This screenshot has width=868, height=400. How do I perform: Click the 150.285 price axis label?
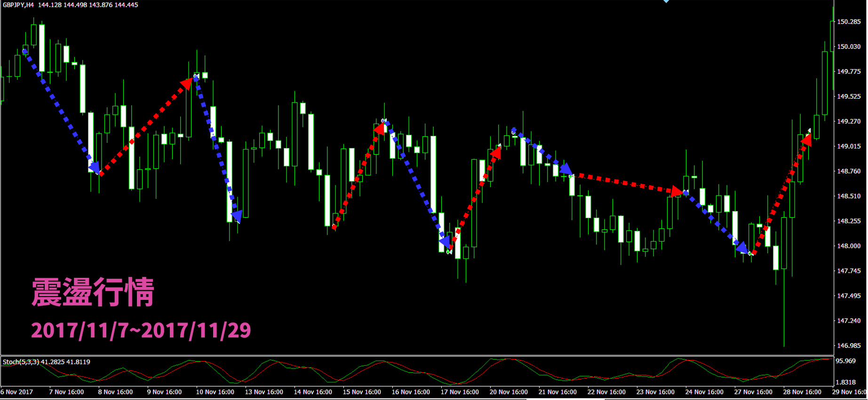849,22
